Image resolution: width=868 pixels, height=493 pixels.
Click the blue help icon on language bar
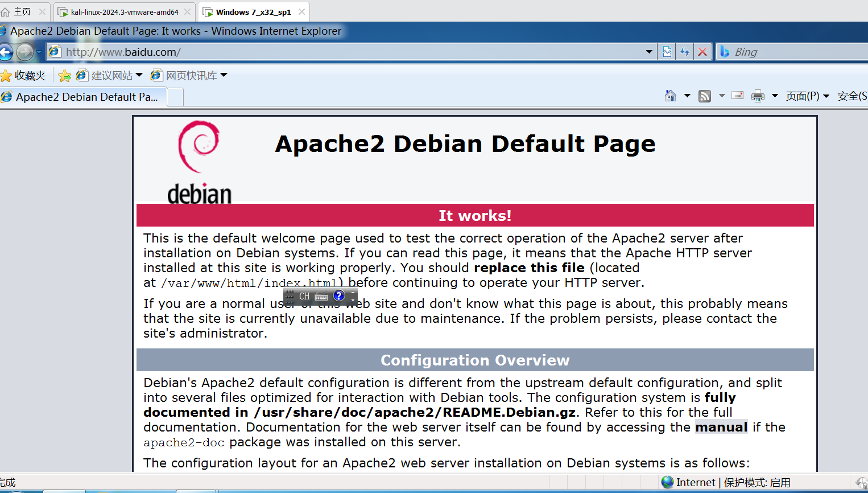pos(339,295)
